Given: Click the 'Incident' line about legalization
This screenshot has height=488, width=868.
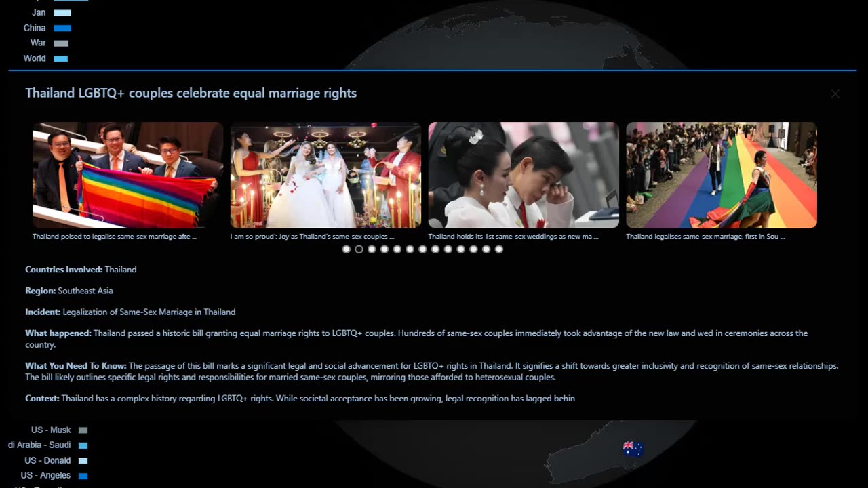Looking at the screenshot, I should tap(130, 312).
